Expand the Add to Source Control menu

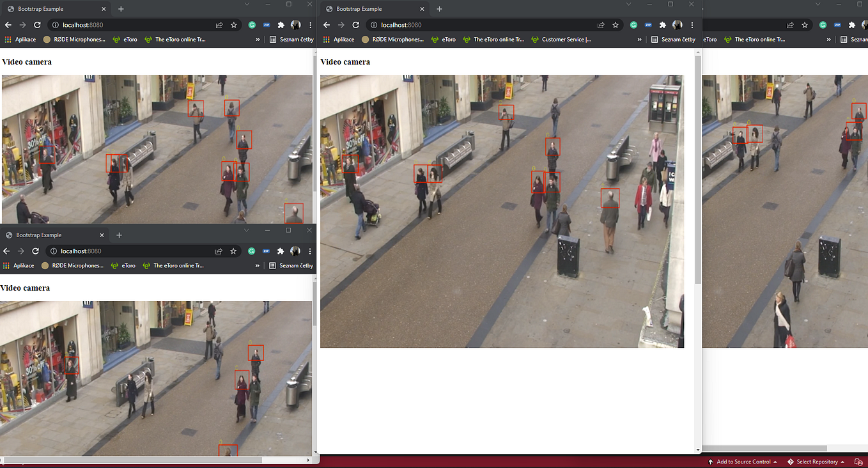click(743, 462)
